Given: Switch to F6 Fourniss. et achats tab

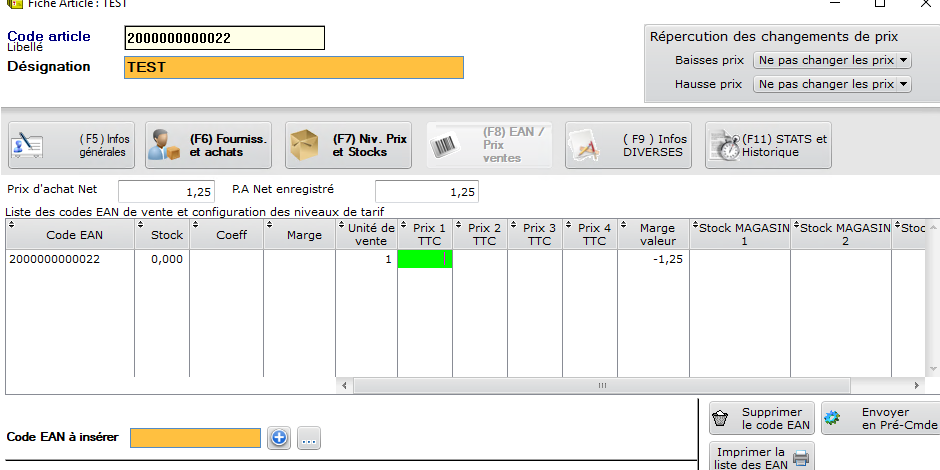Looking at the screenshot, I should [209, 146].
